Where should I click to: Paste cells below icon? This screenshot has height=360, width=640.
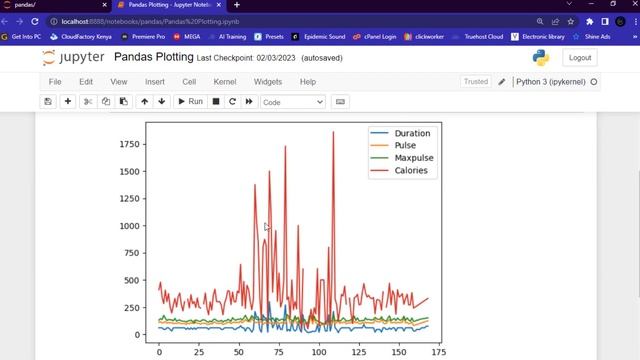(x=123, y=102)
